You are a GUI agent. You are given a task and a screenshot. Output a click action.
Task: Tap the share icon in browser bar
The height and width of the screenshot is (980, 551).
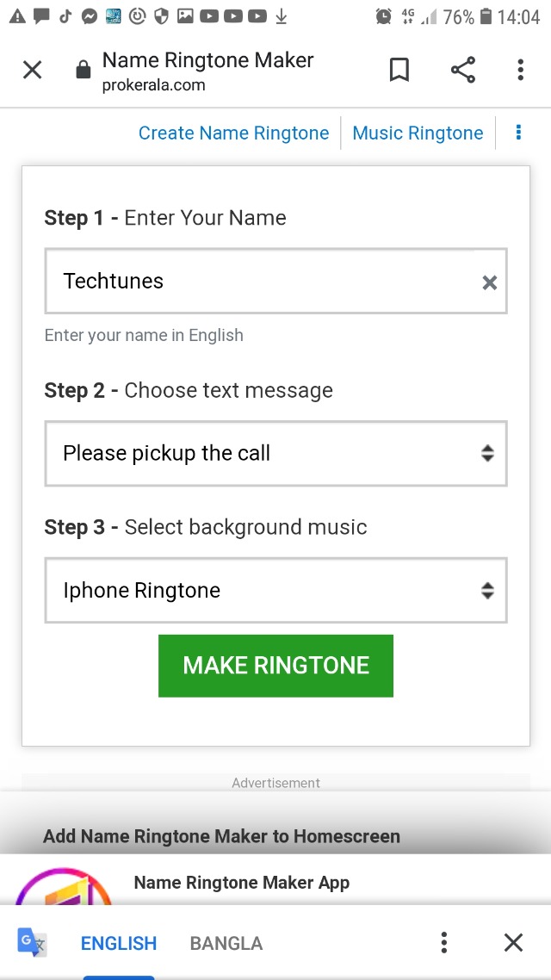click(463, 71)
